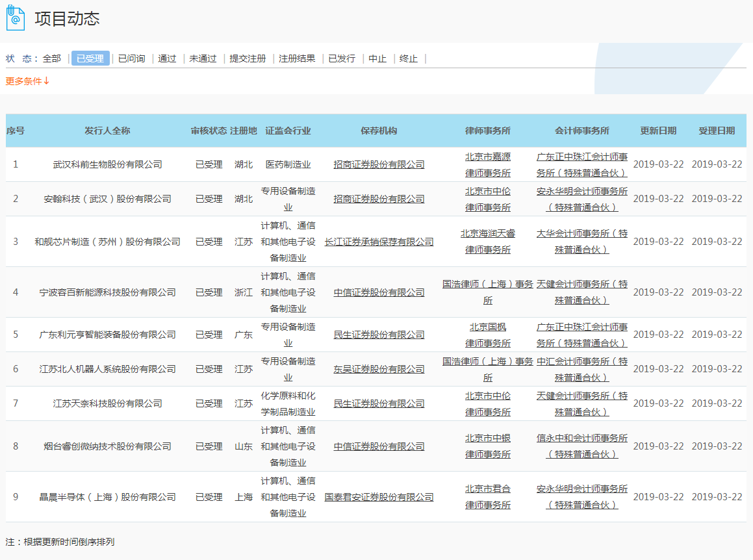Select the 全部 status filter
This screenshot has height=560, width=753.
pyautogui.click(x=52, y=58)
